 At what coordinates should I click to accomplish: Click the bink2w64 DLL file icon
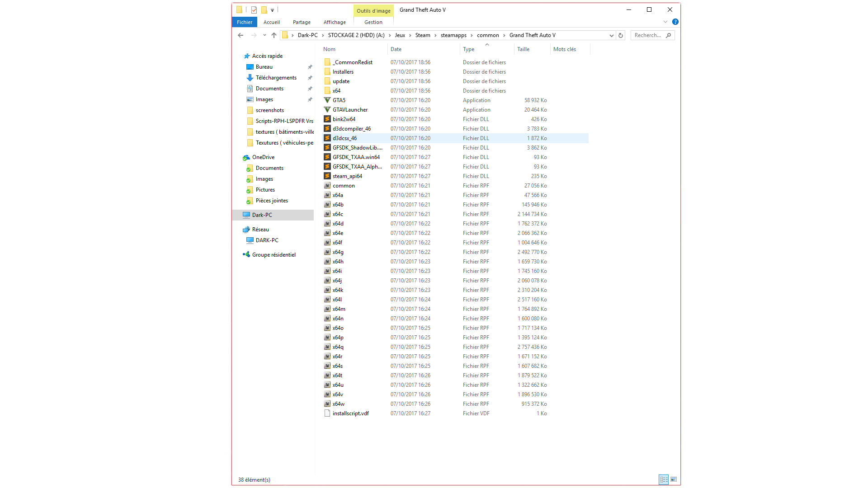coord(327,119)
